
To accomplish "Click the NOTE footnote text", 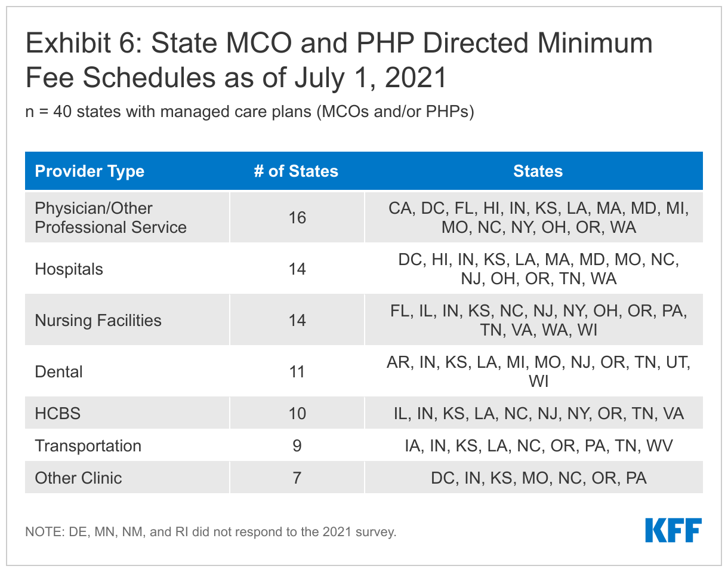I will 211,531.
